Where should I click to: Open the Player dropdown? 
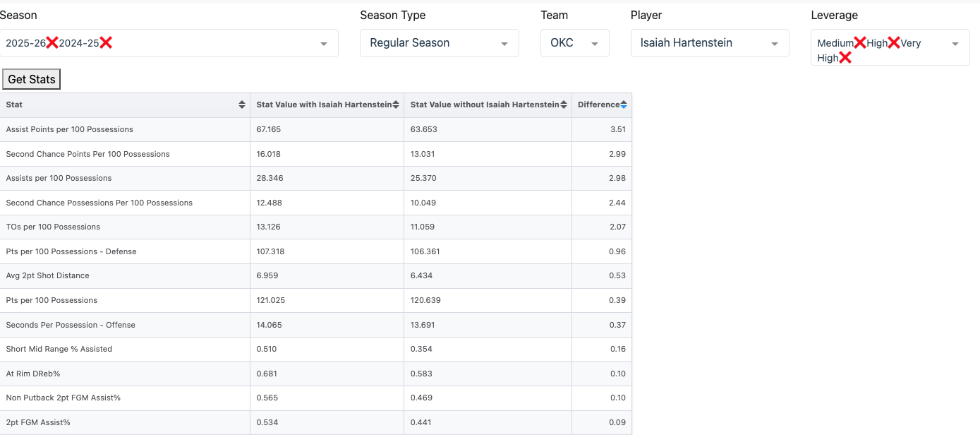coord(710,43)
